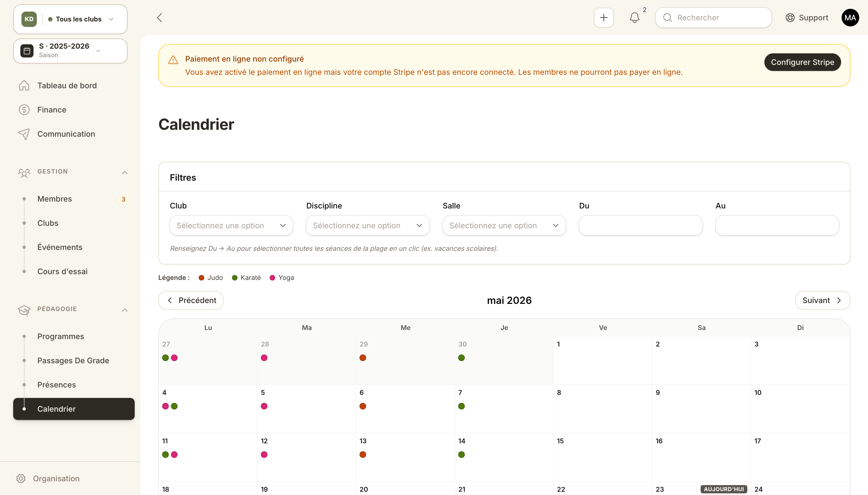Click the Karaté dot on May 7
This screenshot has width=868, height=495.
(x=461, y=406)
